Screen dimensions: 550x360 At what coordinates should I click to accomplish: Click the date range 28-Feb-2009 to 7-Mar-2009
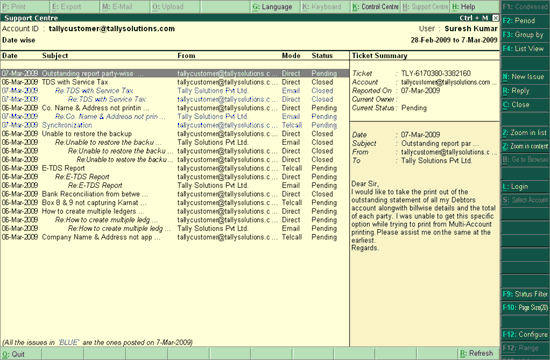coord(454,40)
